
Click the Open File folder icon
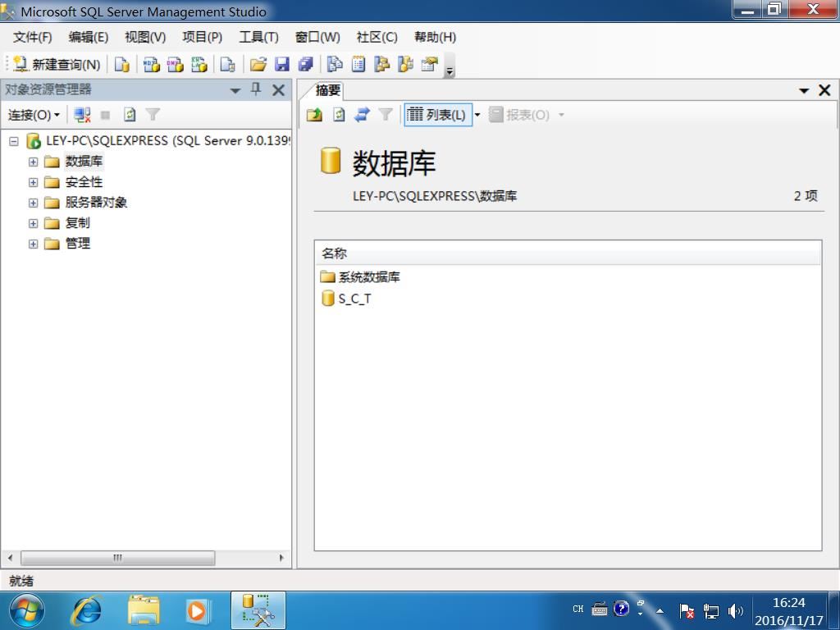pos(258,65)
